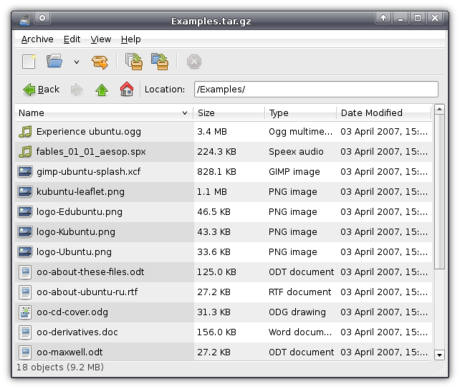Click the Add files to archive icon
This screenshot has width=460, height=389.
pos(134,62)
